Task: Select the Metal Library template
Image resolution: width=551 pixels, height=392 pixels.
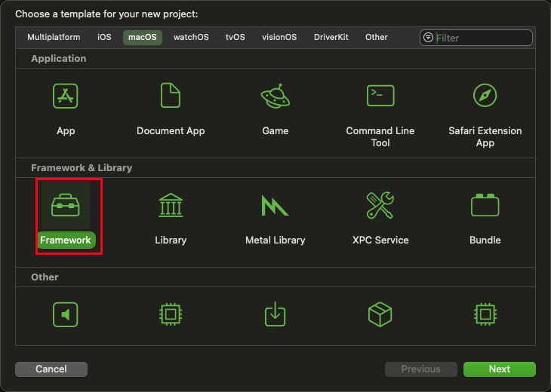Action: point(275,206)
